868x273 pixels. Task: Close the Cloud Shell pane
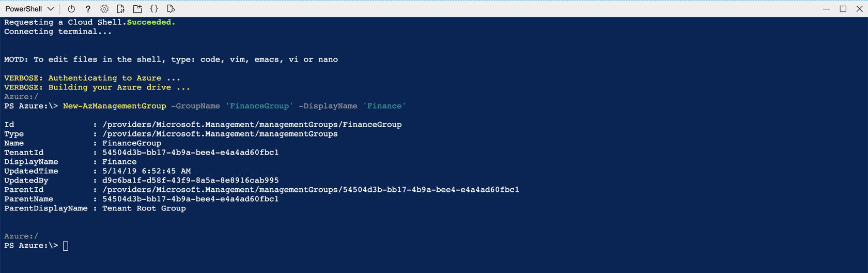pos(859,9)
